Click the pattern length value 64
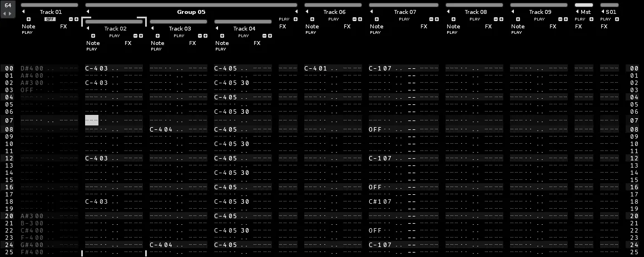This screenshot has height=257, width=644. 8,5
